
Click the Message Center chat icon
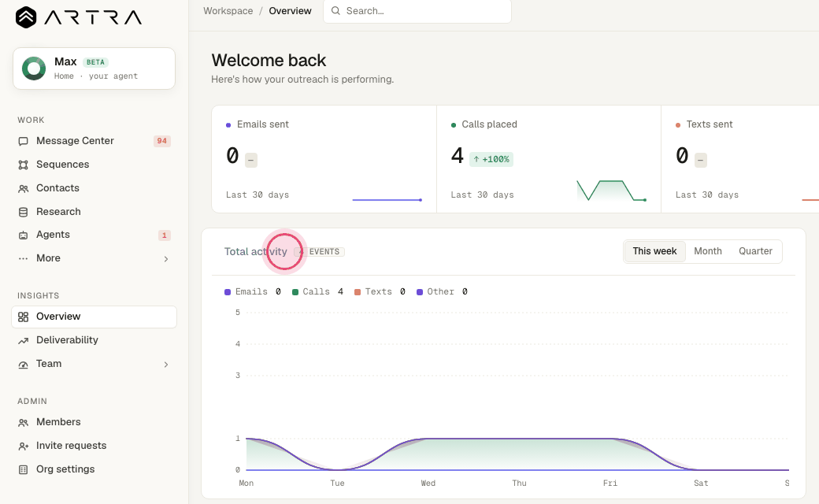[23, 141]
